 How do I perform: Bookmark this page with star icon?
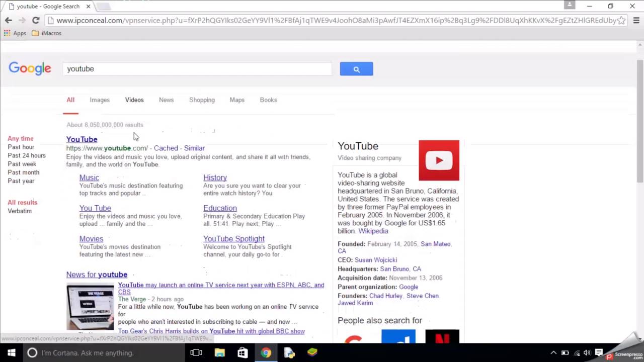click(622, 21)
